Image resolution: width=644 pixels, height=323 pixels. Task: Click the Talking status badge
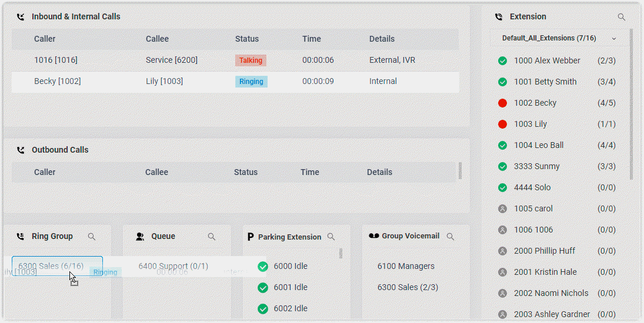tap(251, 60)
